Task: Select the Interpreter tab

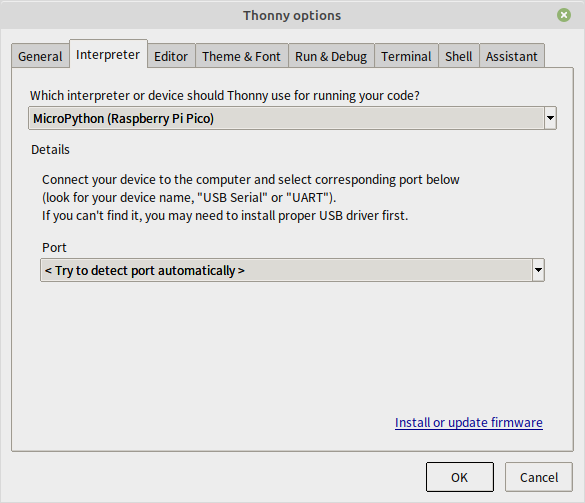Action: (x=108, y=54)
